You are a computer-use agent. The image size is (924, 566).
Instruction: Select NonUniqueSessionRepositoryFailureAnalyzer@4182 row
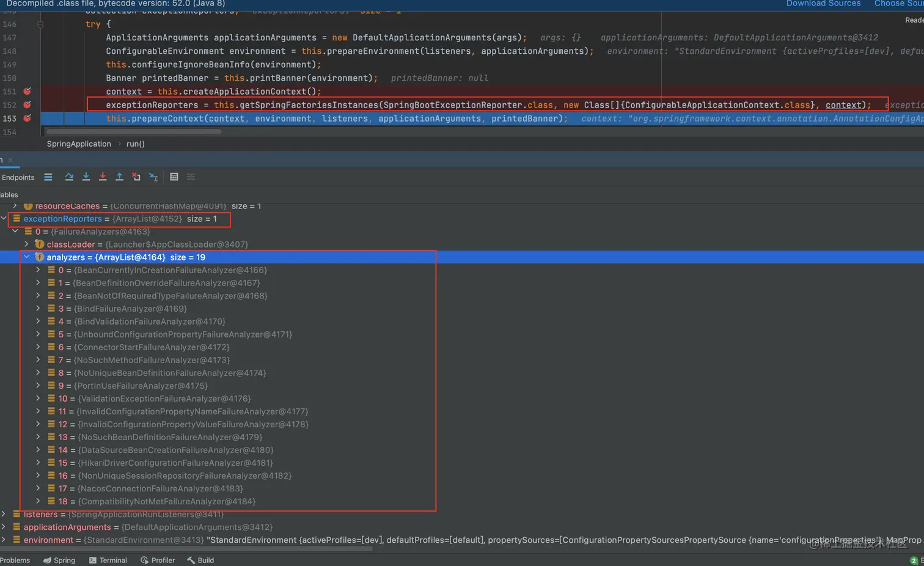pyautogui.click(x=462, y=475)
